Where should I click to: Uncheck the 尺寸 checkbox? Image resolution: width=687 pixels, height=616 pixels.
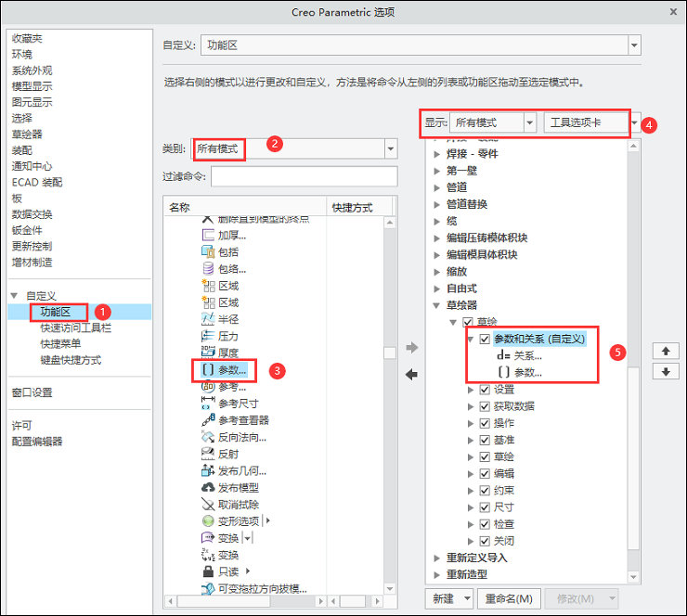[485, 507]
